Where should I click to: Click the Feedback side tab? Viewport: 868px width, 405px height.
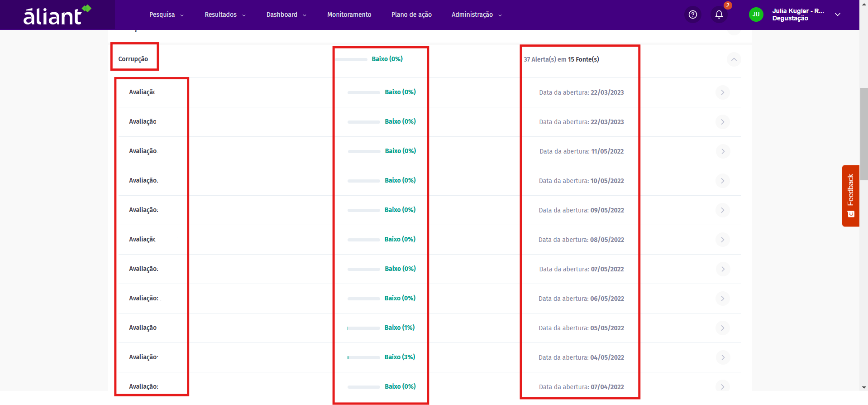pyautogui.click(x=850, y=196)
